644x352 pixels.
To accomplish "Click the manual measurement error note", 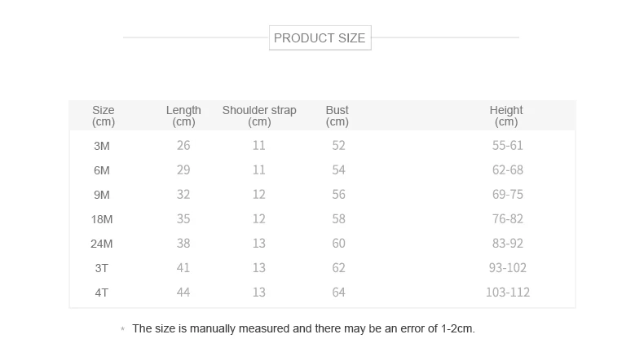I will 303,329.
